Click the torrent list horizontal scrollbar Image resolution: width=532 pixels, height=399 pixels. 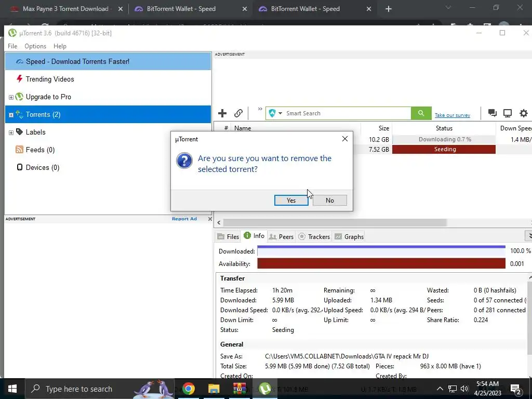pyautogui.click(x=335, y=222)
